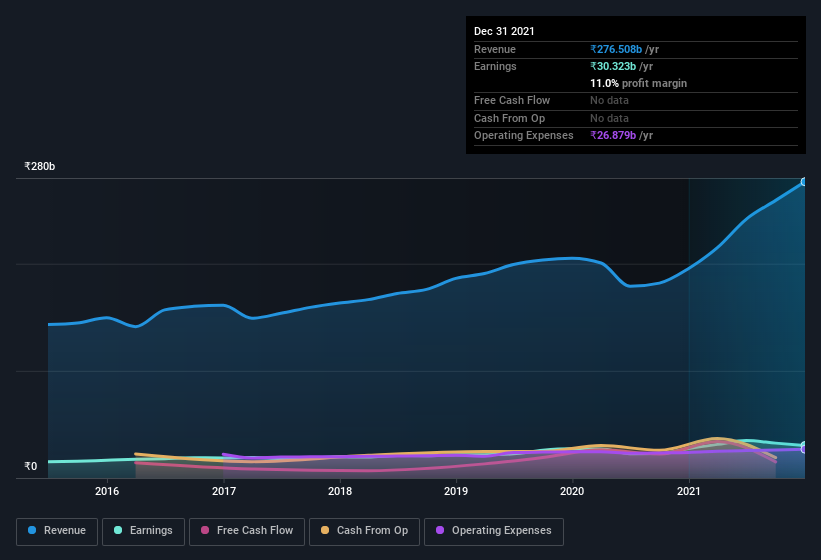Click the ₹30.323b earnings value
The image size is (821, 560).
613,66
